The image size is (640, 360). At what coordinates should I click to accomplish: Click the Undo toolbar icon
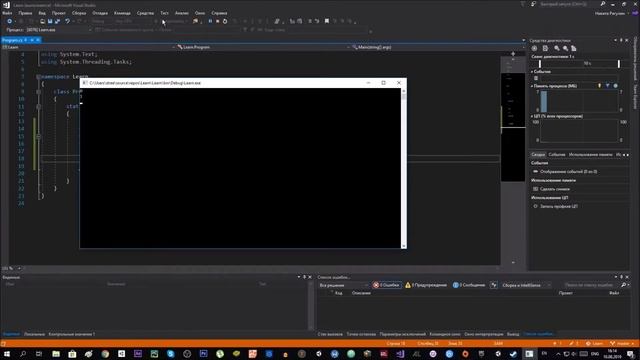point(67,21)
